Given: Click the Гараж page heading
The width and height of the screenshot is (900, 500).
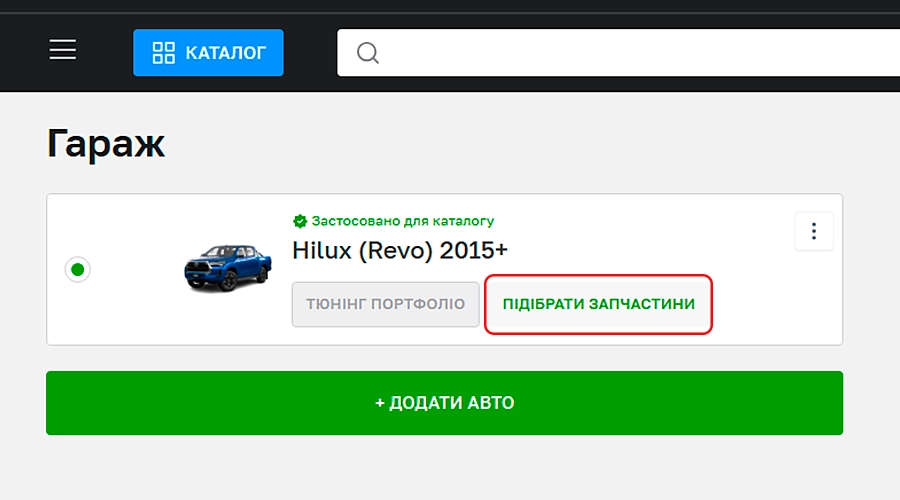Looking at the screenshot, I should pos(106,144).
